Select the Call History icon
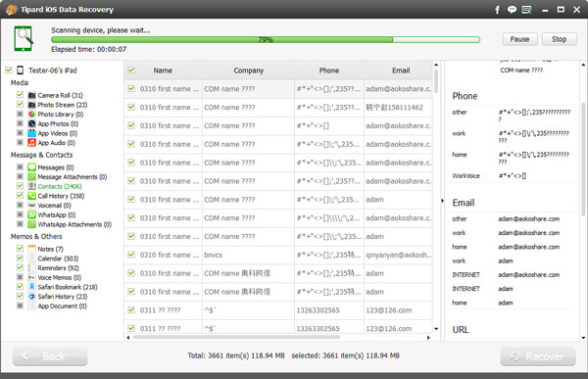This screenshot has height=379, width=588. [x=32, y=196]
